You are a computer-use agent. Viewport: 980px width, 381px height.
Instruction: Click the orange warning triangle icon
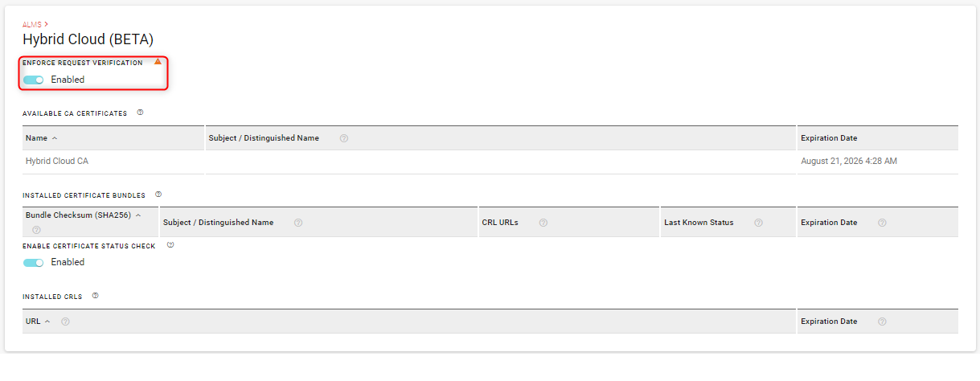click(x=158, y=62)
